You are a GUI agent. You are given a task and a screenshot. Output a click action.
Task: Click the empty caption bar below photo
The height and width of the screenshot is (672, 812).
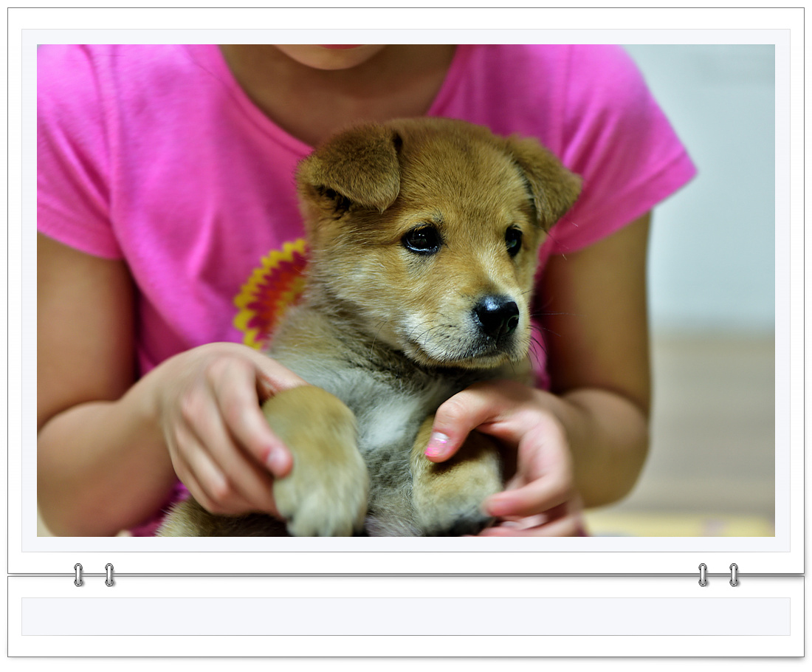406,617
